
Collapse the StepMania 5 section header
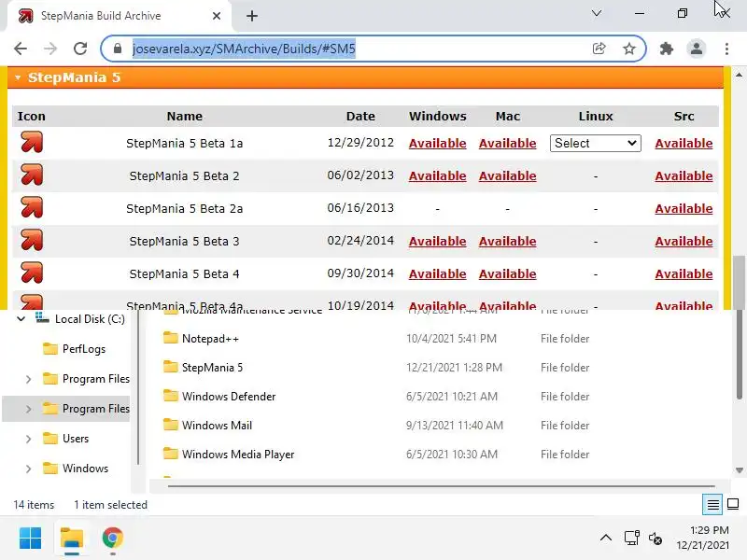[x=365, y=77]
